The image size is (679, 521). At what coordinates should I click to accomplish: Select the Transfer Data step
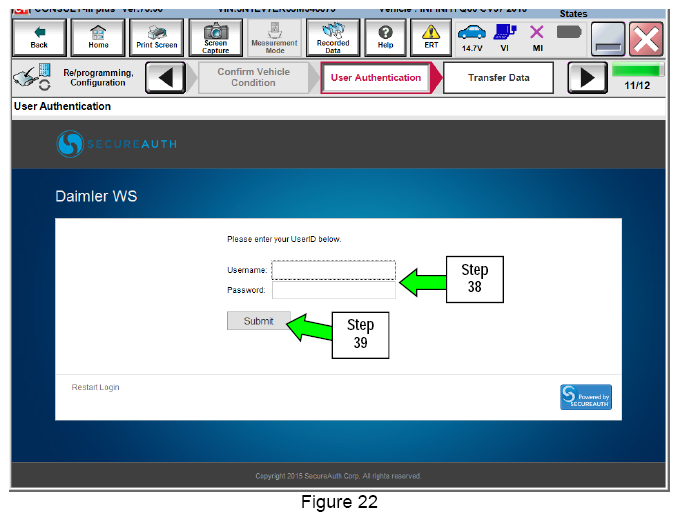click(498, 78)
